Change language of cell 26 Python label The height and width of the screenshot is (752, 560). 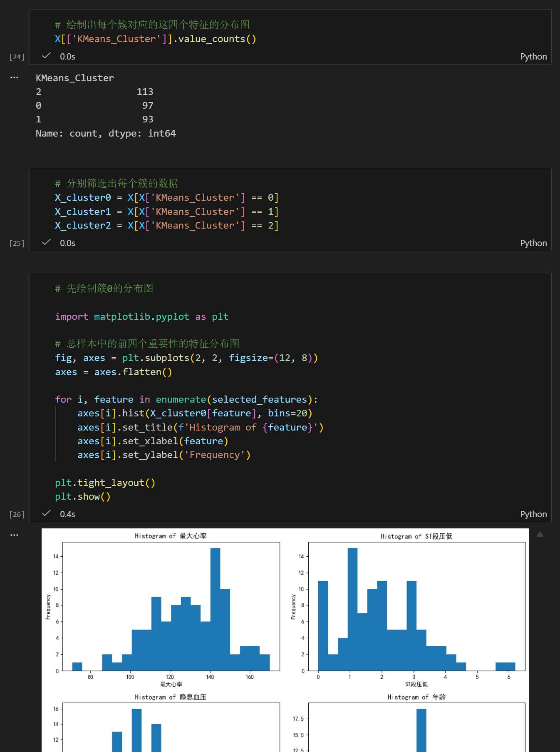point(533,514)
